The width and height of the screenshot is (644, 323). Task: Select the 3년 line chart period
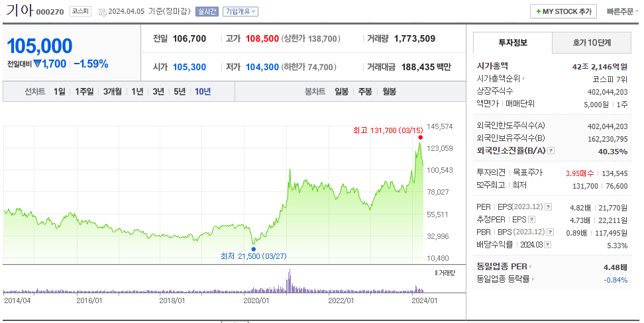point(158,91)
